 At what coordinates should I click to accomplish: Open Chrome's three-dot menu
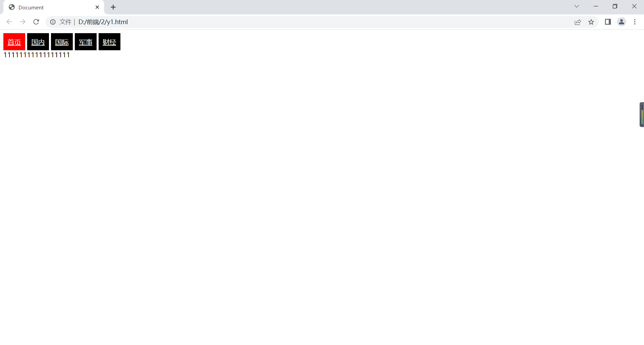click(x=635, y=22)
